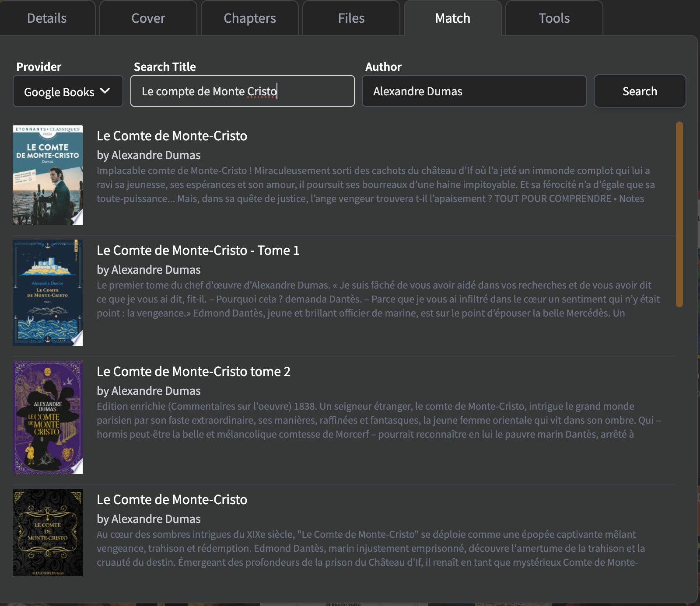
Task: Open the Chapters tab
Action: (x=249, y=18)
